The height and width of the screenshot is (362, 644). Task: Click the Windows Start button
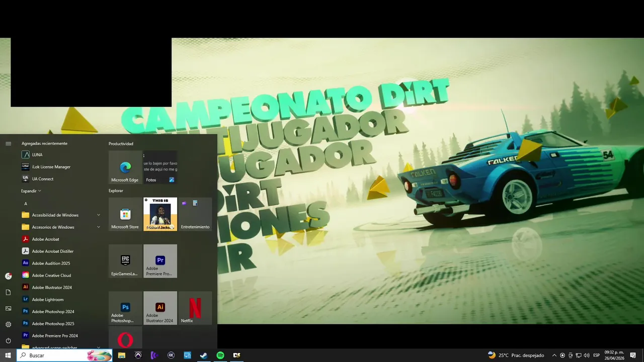[x=8, y=355]
